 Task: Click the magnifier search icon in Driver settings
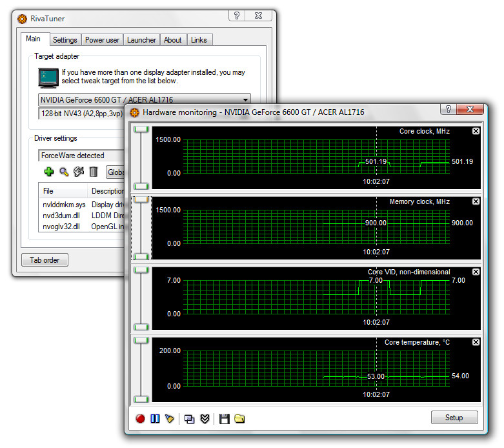64,172
